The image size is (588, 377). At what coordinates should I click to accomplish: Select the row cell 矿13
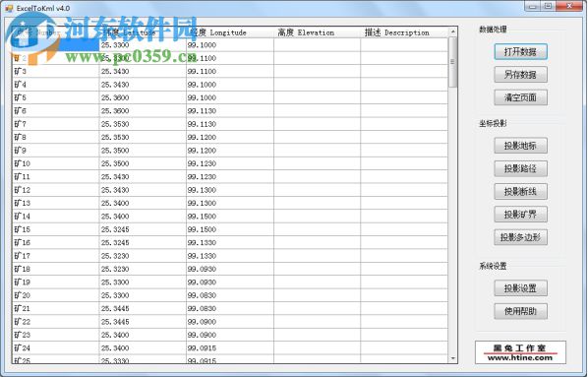pyautogui.click(x=56, y=203)
